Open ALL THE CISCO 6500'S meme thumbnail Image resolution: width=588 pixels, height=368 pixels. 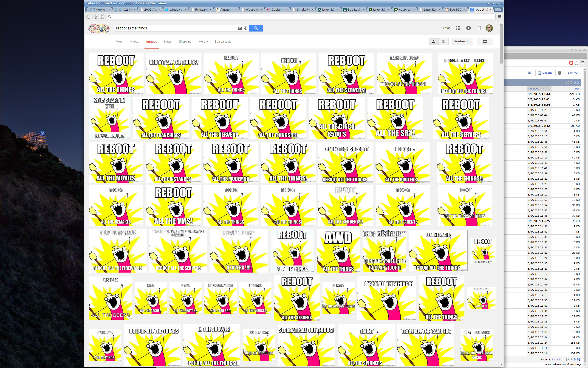[336, 118]
